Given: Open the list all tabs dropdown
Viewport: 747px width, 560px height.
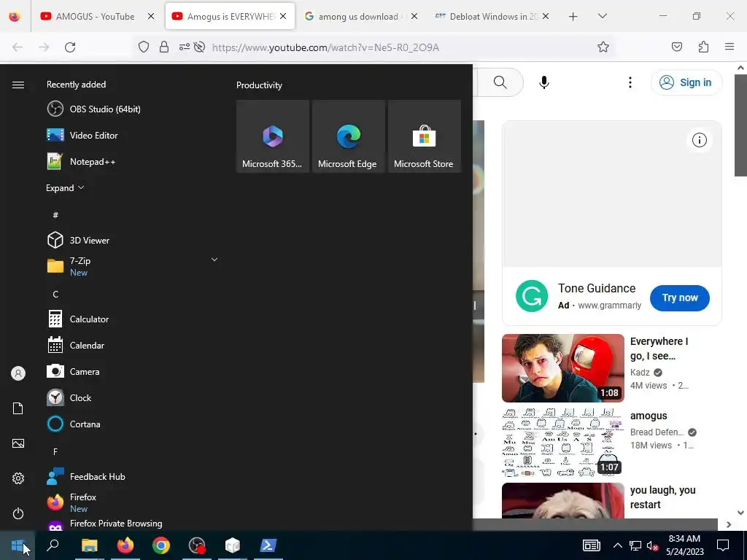Looking at the screenshot, I should (602, 16).
